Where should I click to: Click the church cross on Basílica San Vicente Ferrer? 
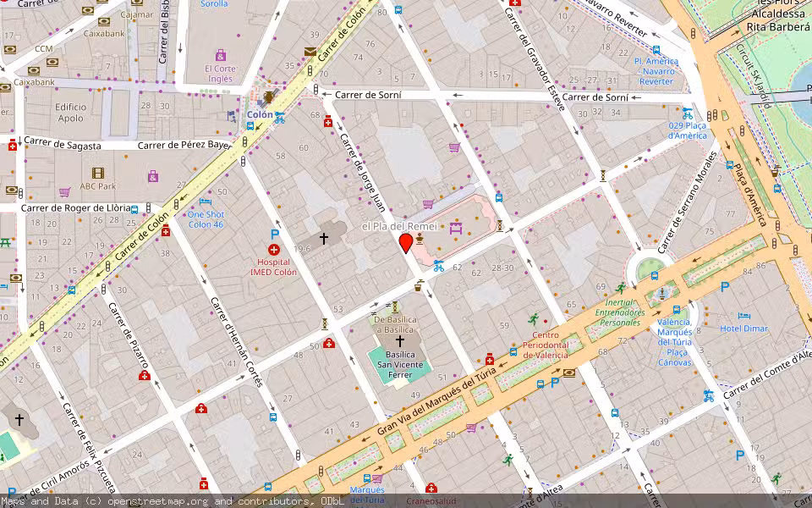(x=398, y=339)
